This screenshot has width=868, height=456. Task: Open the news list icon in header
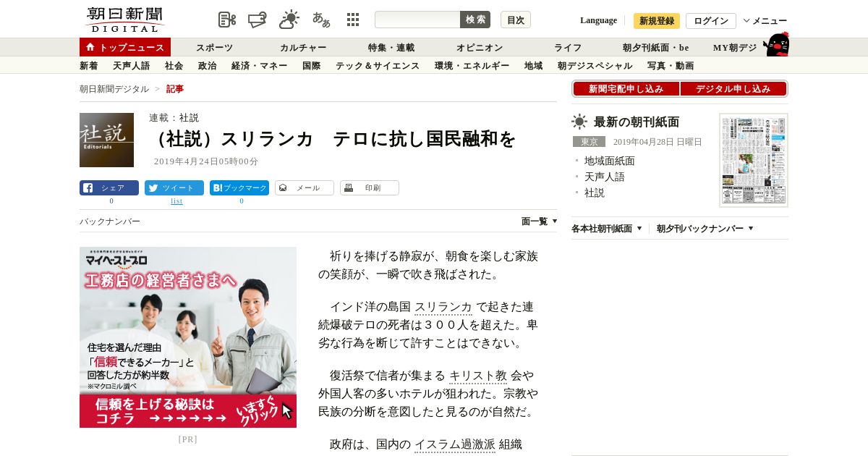227,20
